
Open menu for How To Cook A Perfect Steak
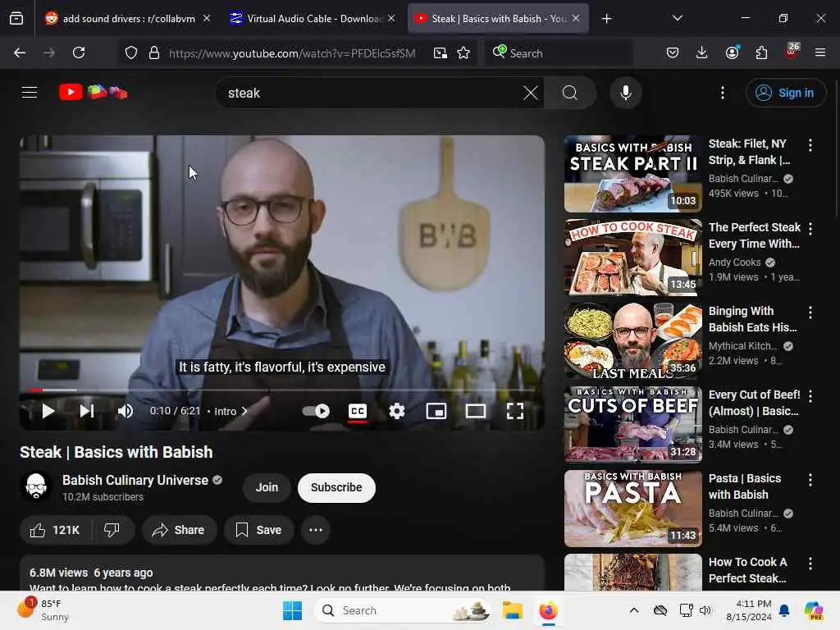tap(810, 563)
